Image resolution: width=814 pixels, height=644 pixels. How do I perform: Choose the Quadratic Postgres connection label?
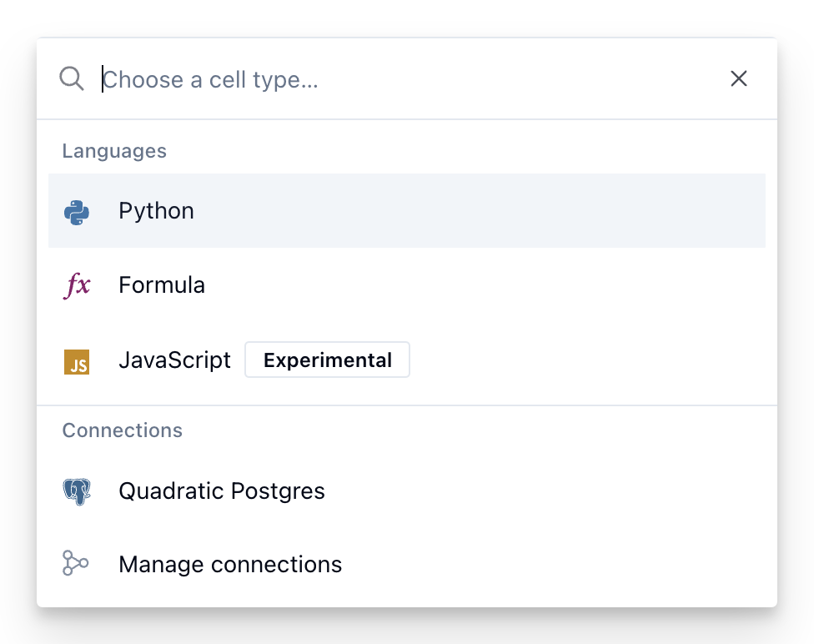point(222,491)
